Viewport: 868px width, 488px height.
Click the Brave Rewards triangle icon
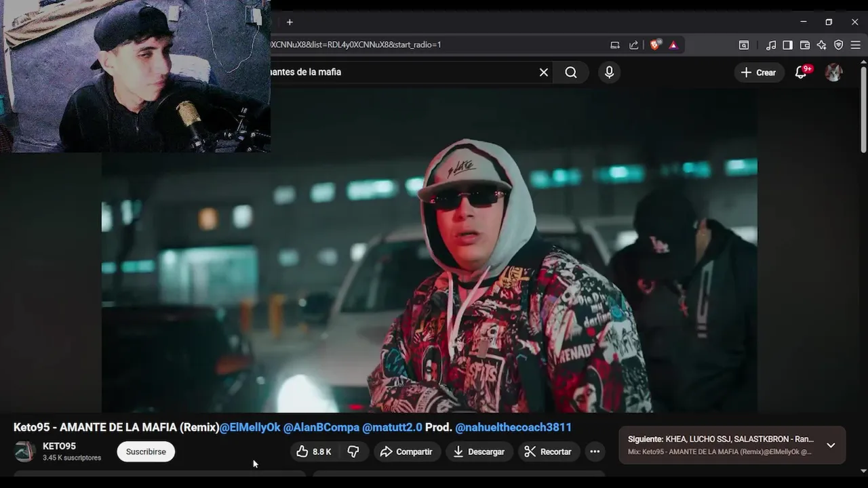tap(673, 45)
